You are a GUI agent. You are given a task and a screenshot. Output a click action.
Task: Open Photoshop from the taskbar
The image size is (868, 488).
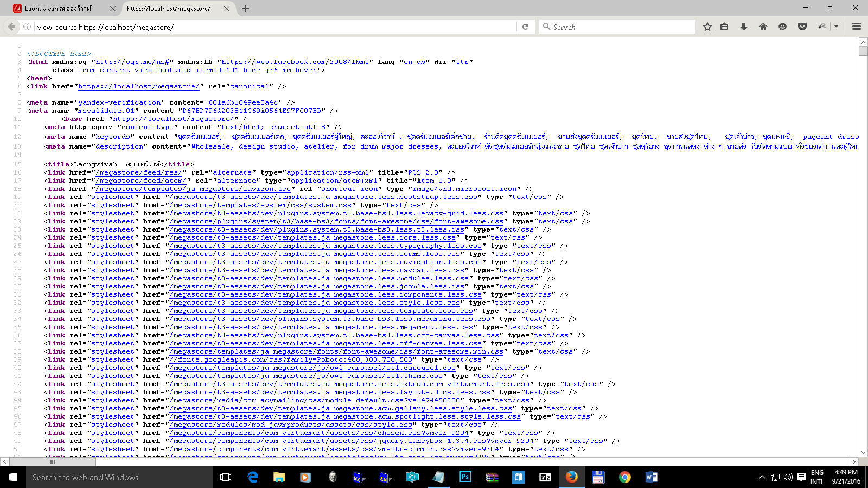tap(465, 477)
